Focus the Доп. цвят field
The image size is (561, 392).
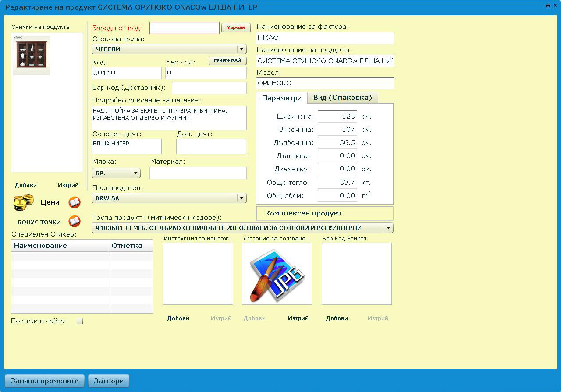(211, 146)
